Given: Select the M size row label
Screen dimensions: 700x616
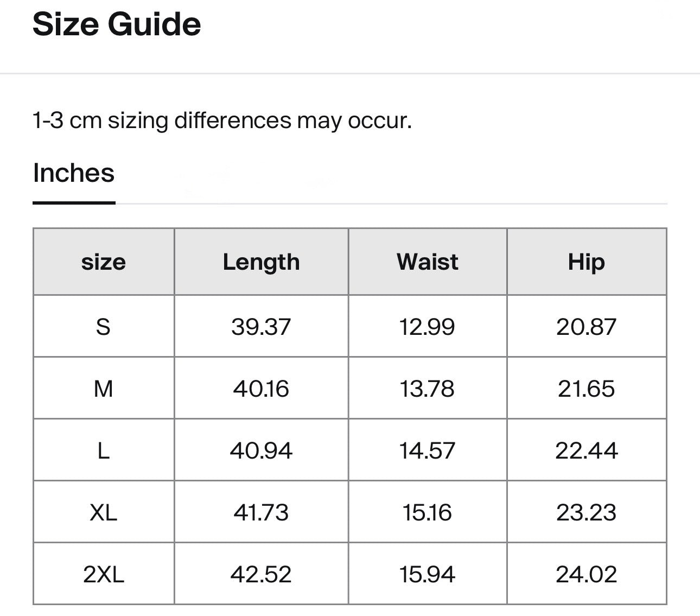Looking at the screenshot, I should pos(104,388).
